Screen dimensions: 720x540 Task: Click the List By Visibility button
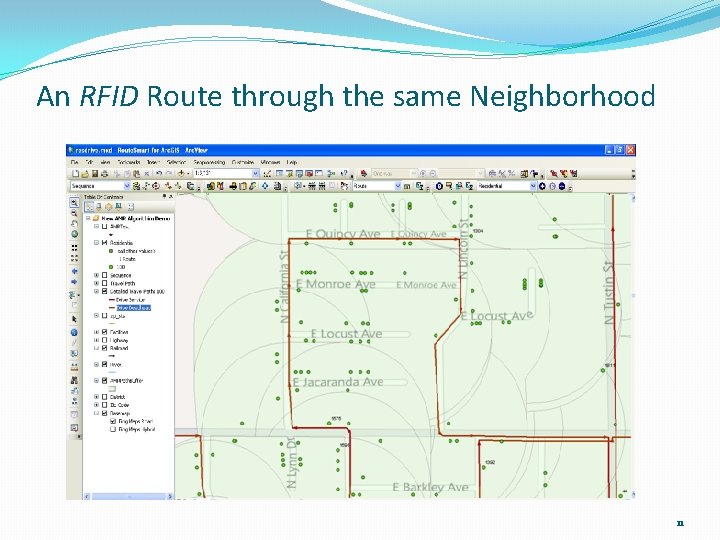coord(109,207)
